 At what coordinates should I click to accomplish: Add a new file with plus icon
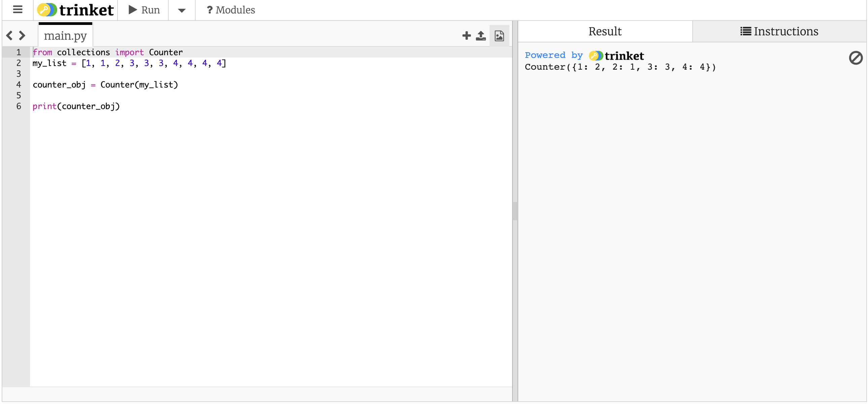(466, 36)
